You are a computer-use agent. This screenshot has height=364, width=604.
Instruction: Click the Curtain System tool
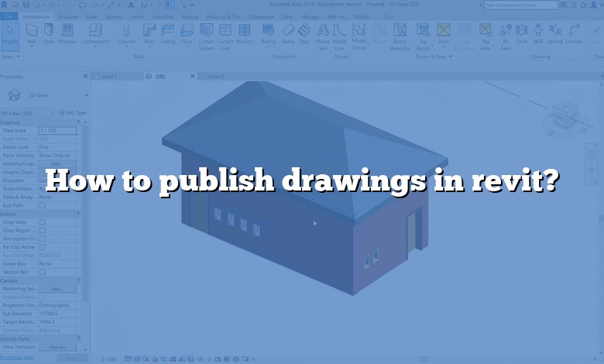coord(207,37)
